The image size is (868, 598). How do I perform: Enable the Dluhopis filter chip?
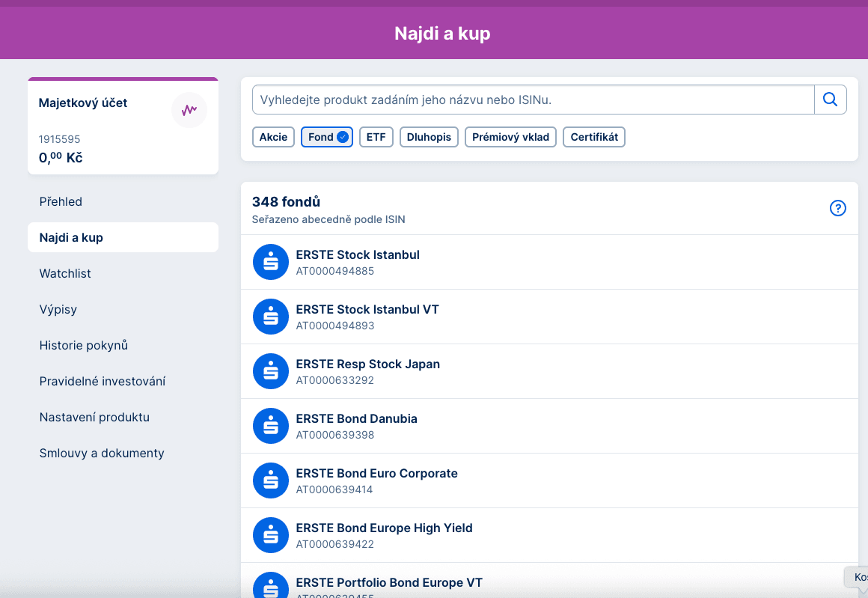pyautogui.click(x=429, y=137)
